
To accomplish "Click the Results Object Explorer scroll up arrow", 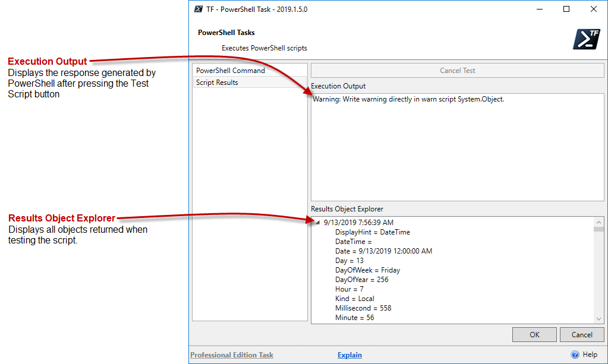I will (x=598, y=222).
